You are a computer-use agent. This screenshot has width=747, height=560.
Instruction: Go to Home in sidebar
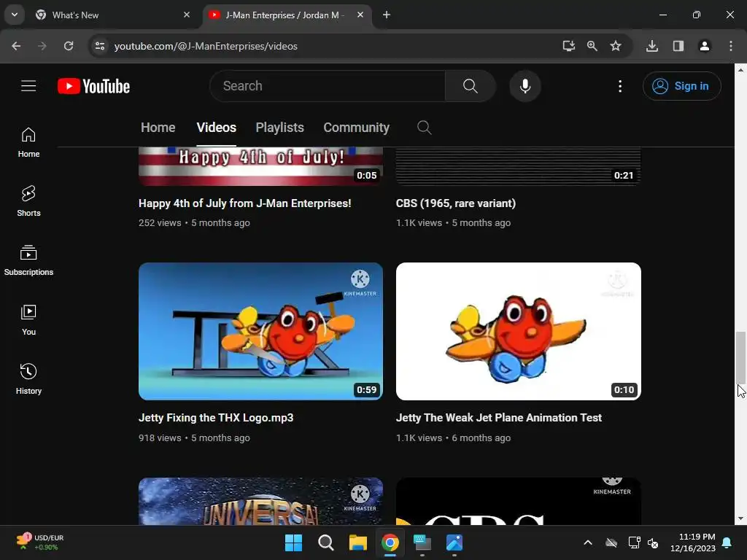pos(28,142)
